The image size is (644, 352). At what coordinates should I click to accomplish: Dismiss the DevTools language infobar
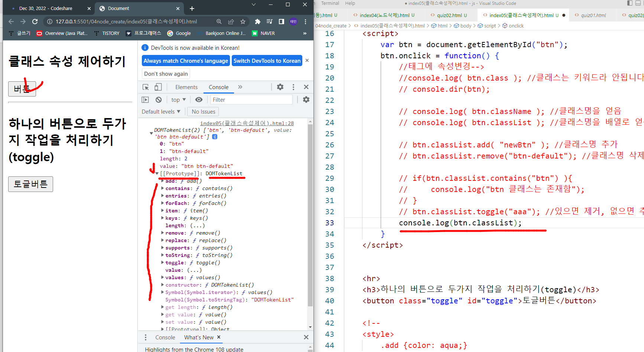(307, 61)
